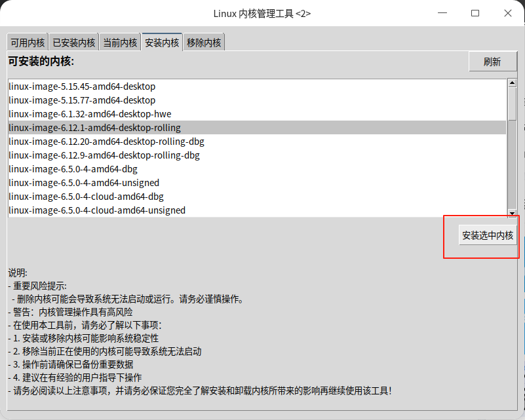Click the kernel list scroll-down arrow
525x420 pixels.
point(512,213)
